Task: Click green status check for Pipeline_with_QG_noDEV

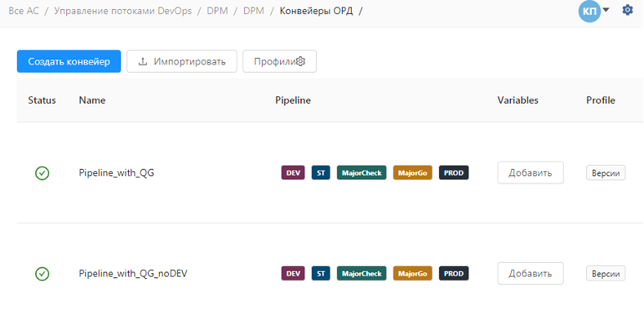Action: coord(42,274)
